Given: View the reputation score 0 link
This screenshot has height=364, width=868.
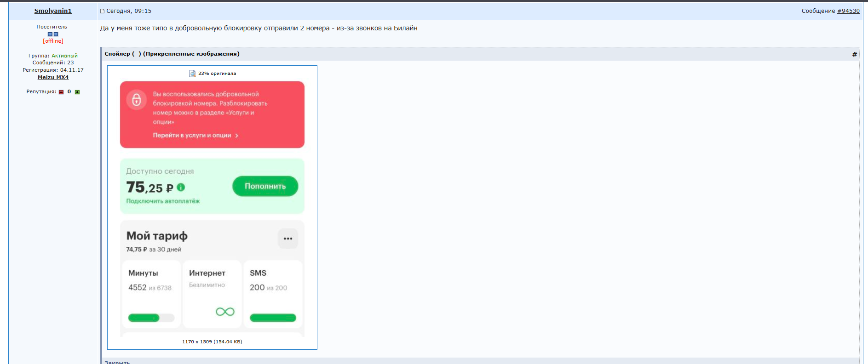Looking at the screenshot, I should [x=69, y=92].
